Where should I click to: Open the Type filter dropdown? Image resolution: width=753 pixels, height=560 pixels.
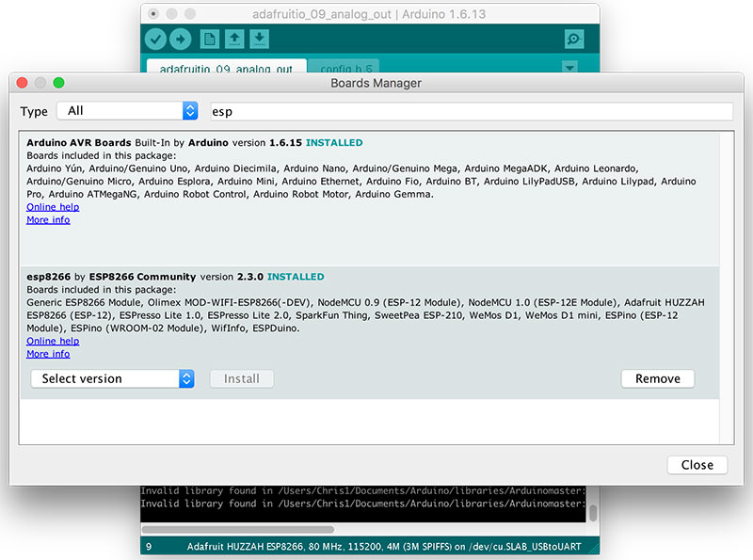pyautogui.click(x=126, y=111)
